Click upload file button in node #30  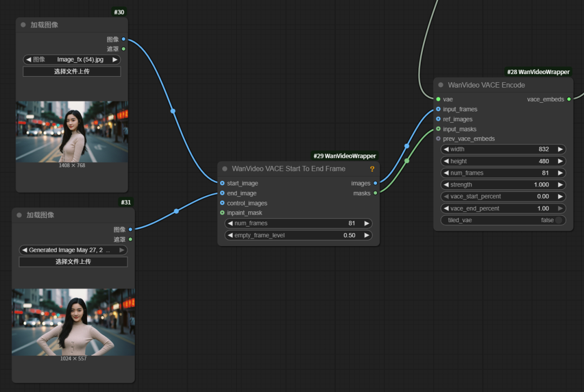pos(72,71)
